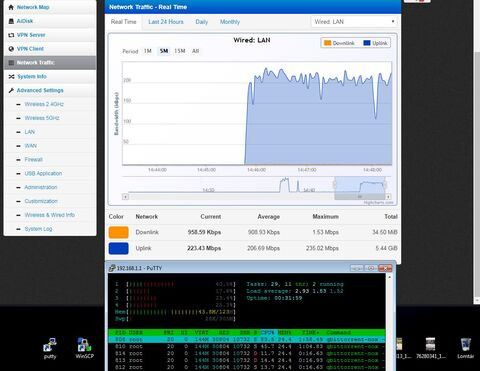The image size is (480, 371).
Task: Toggle the Uplink series in the legend
Action: [375, 43]
